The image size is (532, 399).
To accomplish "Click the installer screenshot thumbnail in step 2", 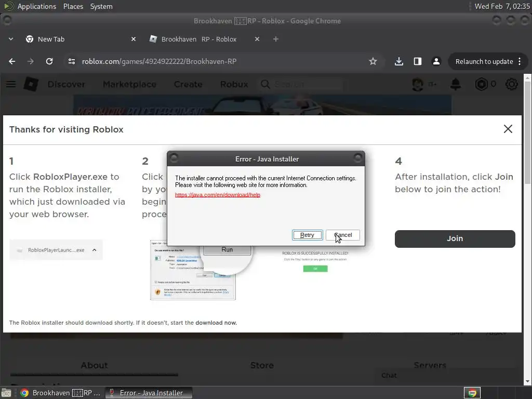I will 193,270.
